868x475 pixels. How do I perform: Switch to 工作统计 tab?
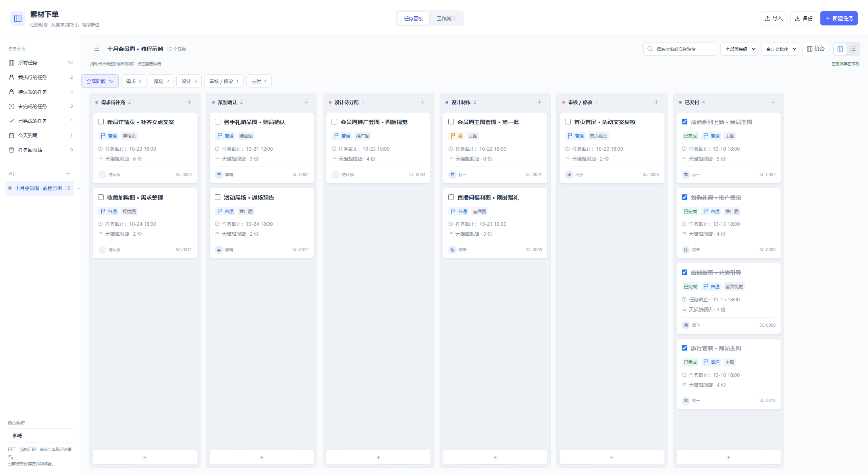[x=446, y=18]
